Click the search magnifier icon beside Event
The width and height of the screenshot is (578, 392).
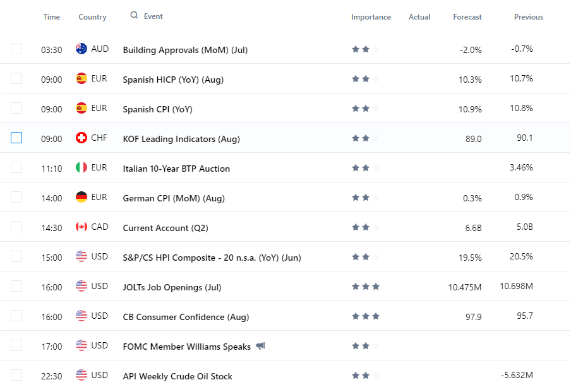(134, 16)
